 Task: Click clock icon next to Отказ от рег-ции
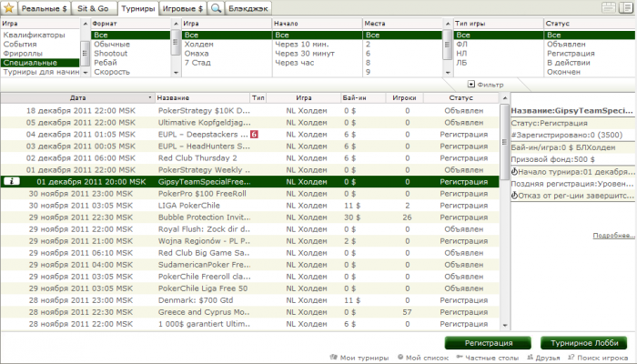[514, 196]
